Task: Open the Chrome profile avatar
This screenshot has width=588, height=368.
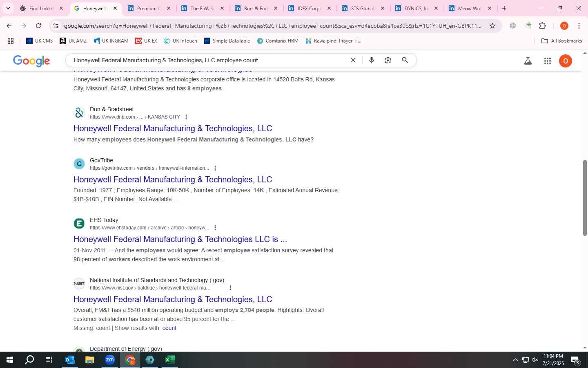Action: pyautogui.click(x=564, y=26)
